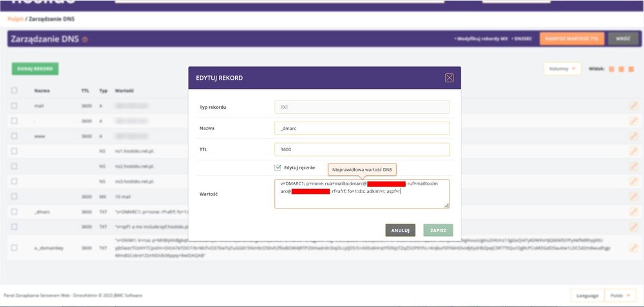The width and height of the screenshot is (644, 307).
Task: Tick the checkbox for the mail record
Action: (x=14, y=106)
